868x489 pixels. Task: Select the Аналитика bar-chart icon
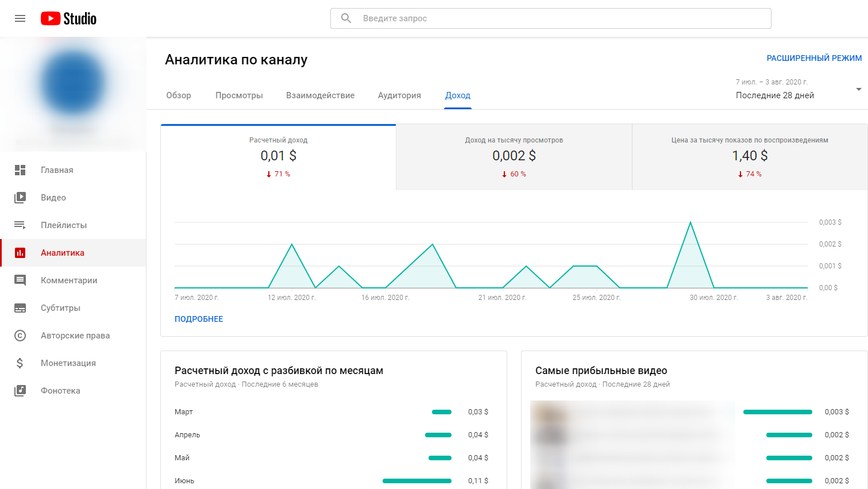tap(20, 253)
